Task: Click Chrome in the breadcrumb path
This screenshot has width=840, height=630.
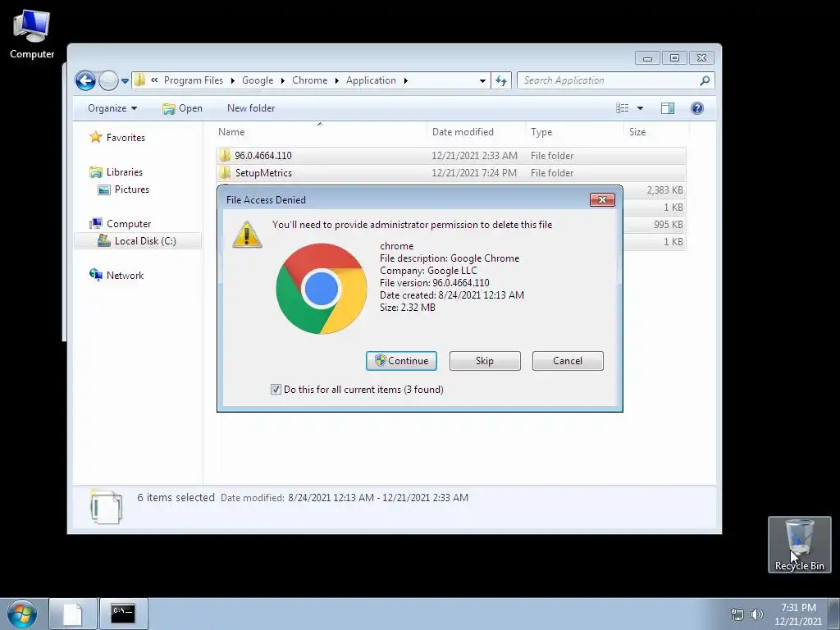Action: point(309,80)
